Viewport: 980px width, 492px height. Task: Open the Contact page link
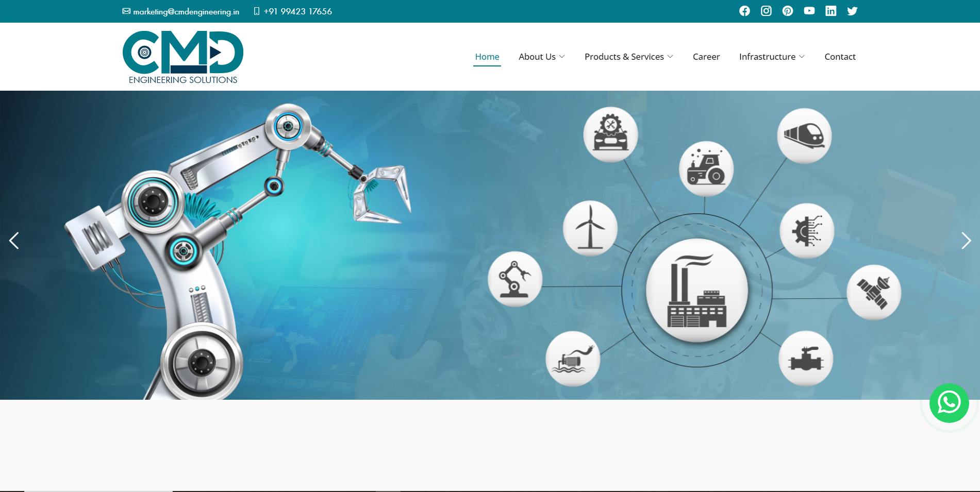[839, 57]
